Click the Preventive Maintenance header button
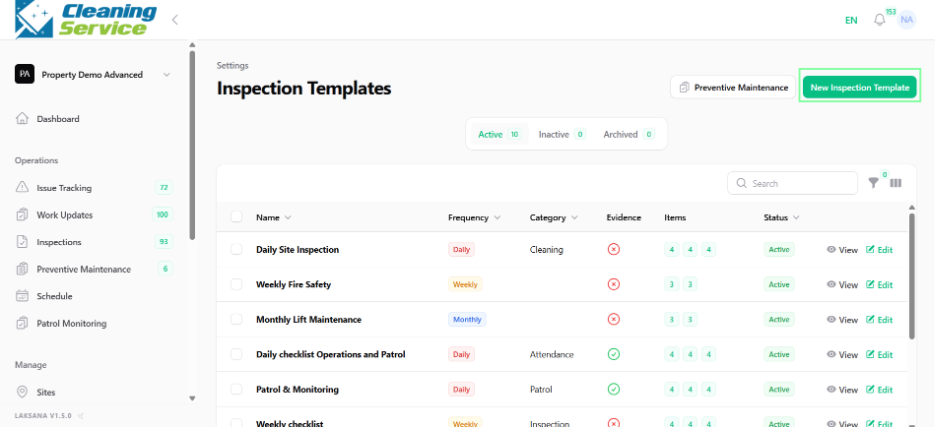Viewport: 936px width, 427px height. pos(733,87)
